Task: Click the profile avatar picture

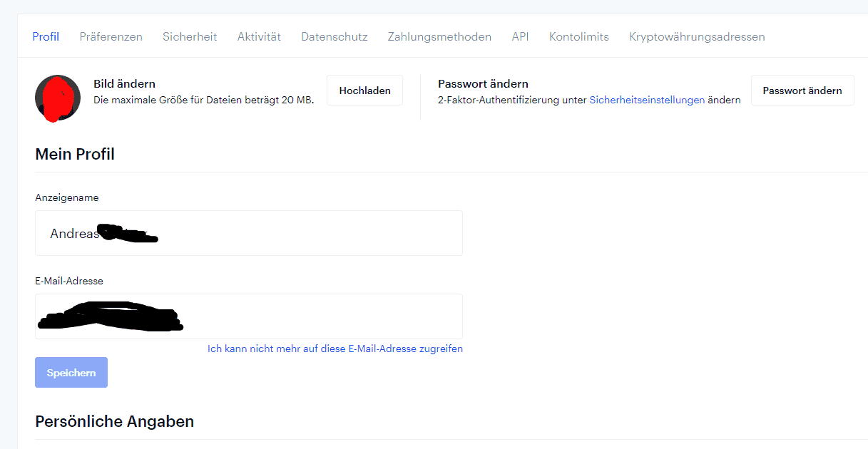Action: click(57, 98)
